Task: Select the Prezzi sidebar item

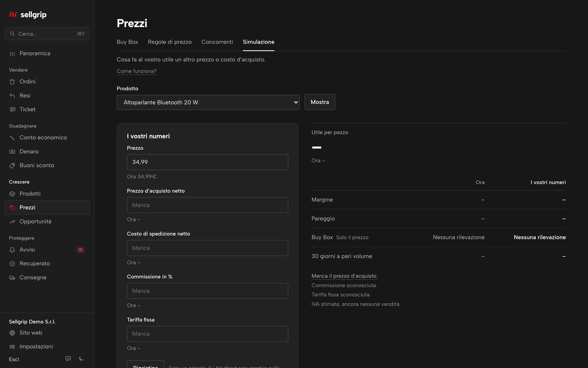Action: coord(47,207)
